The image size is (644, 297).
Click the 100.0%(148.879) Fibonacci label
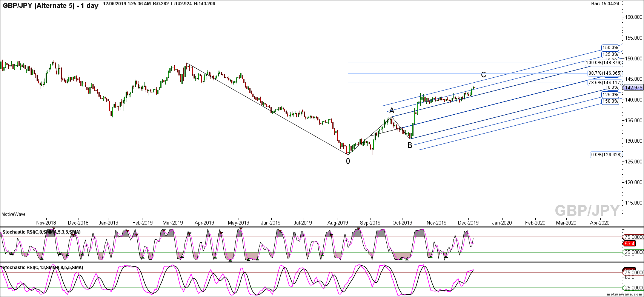(x=603, y=63)
